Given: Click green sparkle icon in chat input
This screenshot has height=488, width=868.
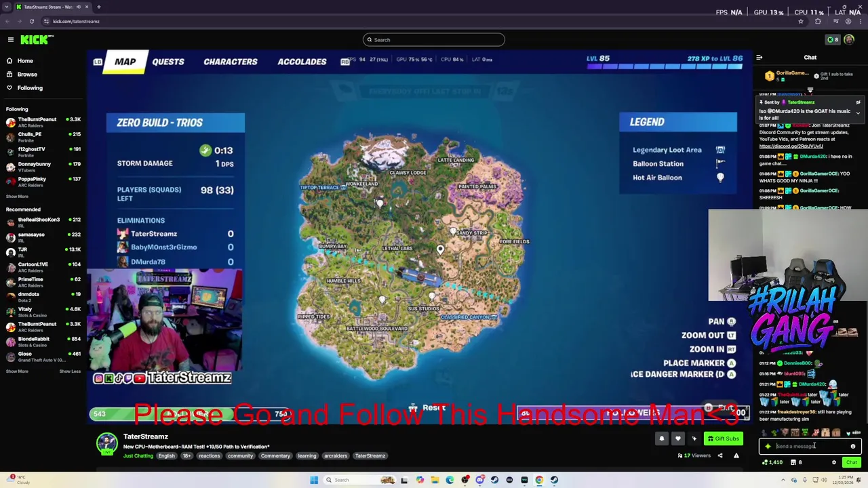Looking at the screenshot, I should click(x=768, y=447).
